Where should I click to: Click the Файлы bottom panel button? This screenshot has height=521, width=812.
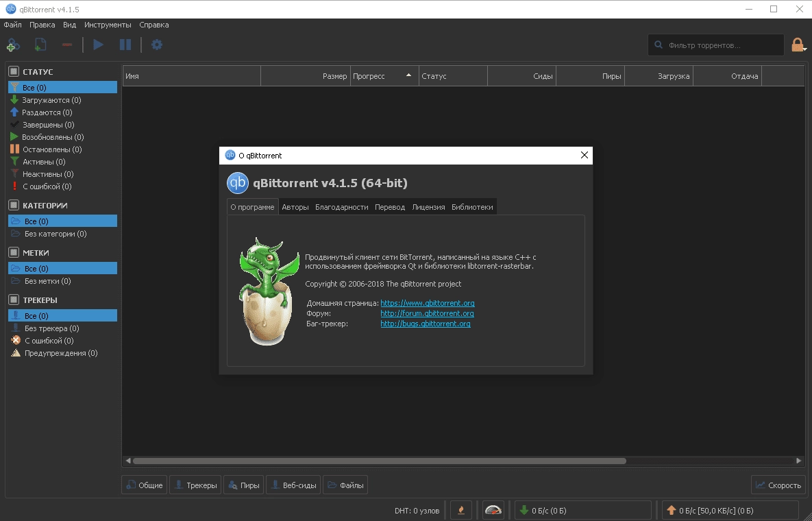pos(345,485)
